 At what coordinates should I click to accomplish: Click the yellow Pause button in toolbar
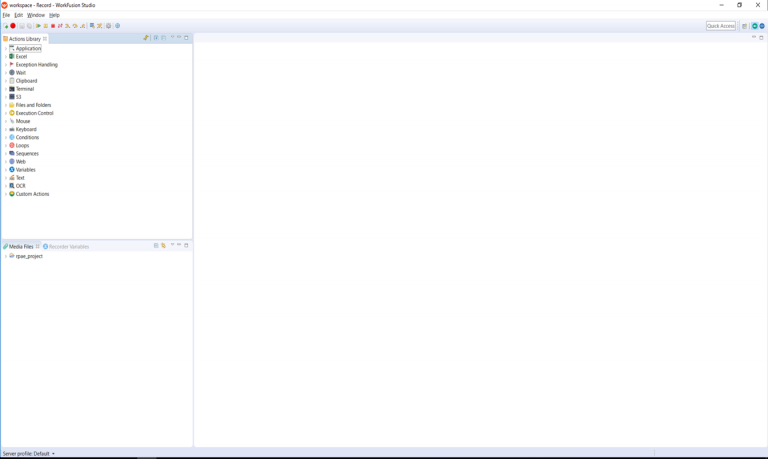click(46, 26)
